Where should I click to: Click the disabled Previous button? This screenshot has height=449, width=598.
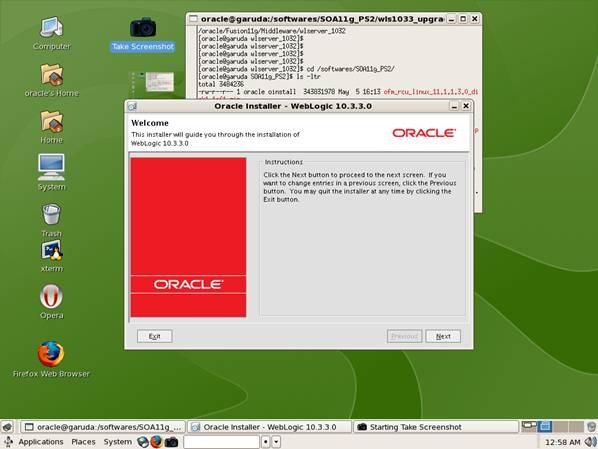404,336
